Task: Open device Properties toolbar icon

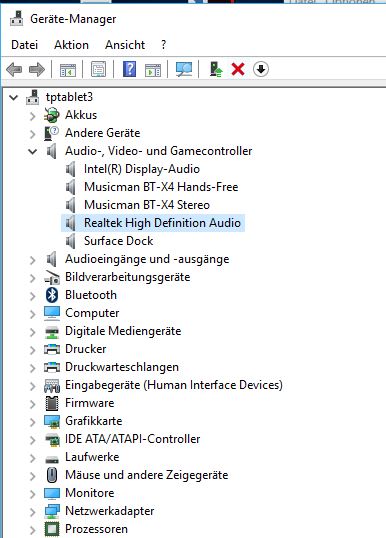Action: pyautogui.click(x=98, y=69)
